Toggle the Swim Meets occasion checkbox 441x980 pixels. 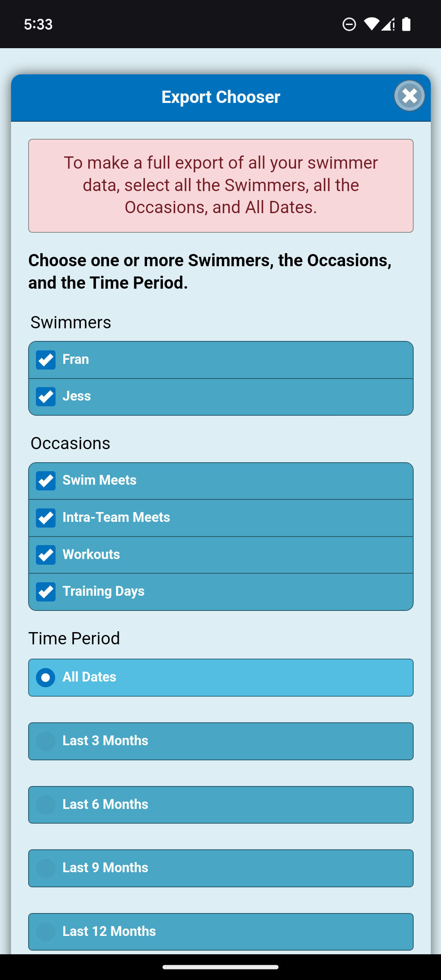(46, 481)
